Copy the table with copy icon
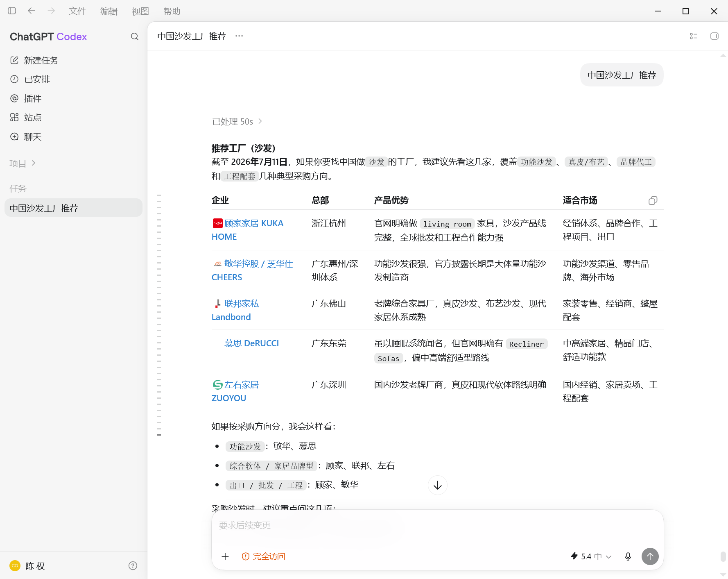Screen dimensions: 728x579 pos(653,200)
